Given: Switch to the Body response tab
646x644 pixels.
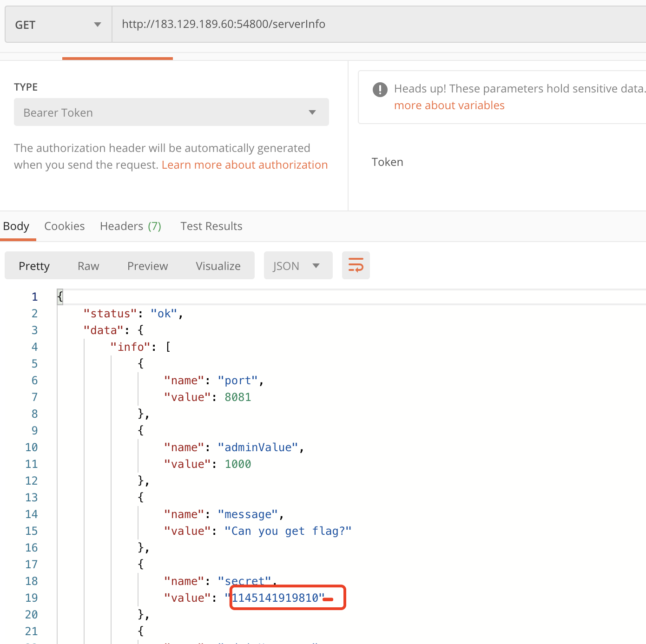Looking at the screenshot, I should pos(16,226).
